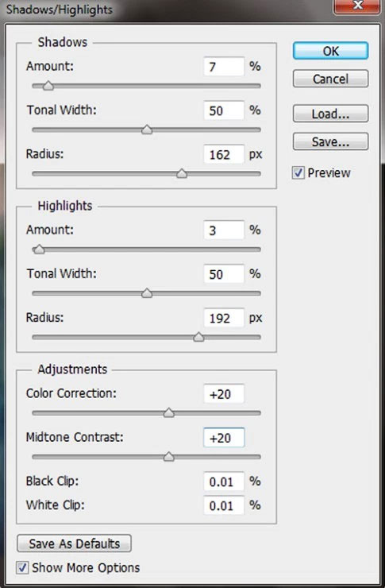This screenshot has width=385, height=588.
Task: Toggle the Preview checkbox
Action: point(298,173)
